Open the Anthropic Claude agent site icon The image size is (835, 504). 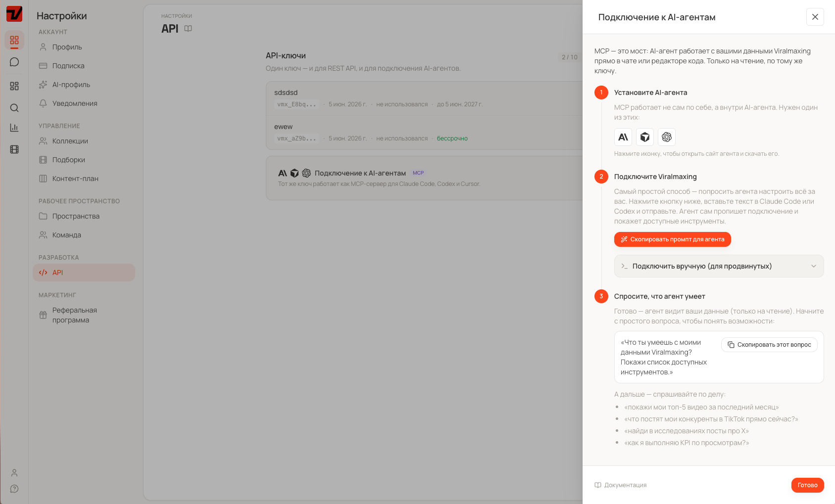pos(623,137)
